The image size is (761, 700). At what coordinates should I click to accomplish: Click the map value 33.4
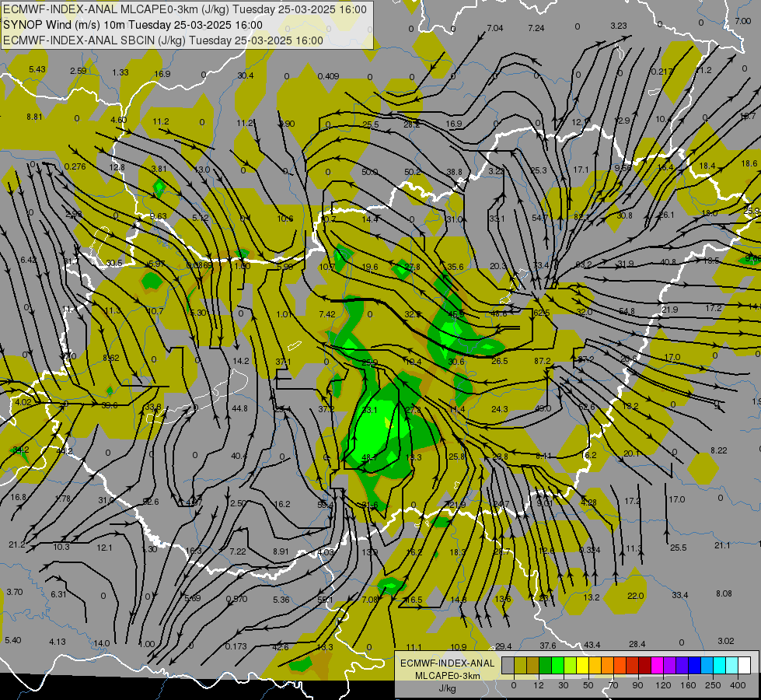click(680, 595)
